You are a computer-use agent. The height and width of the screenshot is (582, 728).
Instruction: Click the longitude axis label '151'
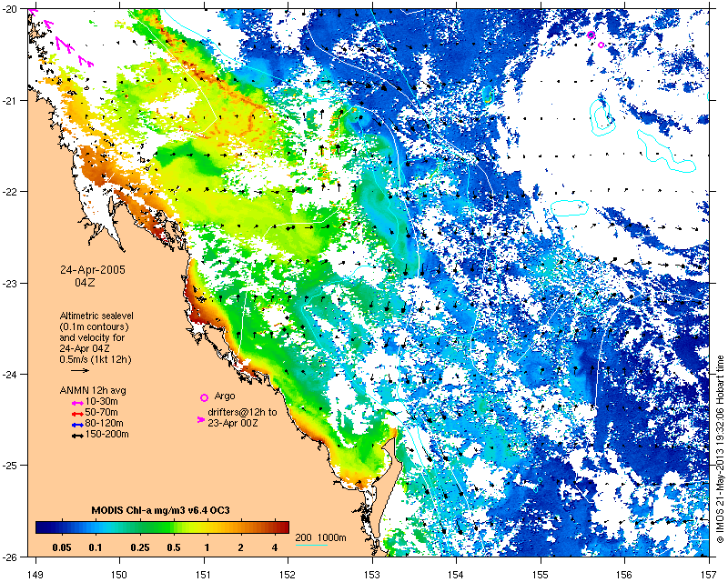point(204,575)
